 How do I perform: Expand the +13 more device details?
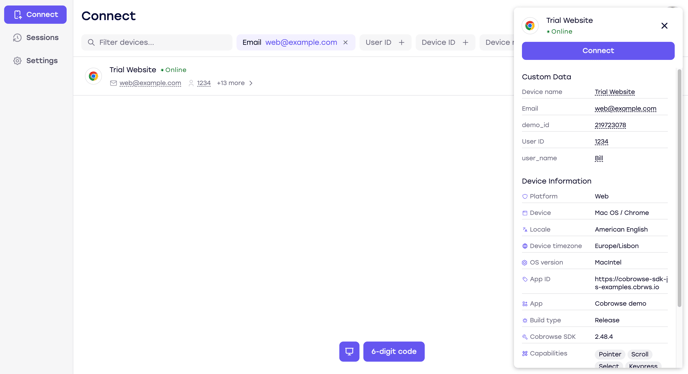pos(235,83)
